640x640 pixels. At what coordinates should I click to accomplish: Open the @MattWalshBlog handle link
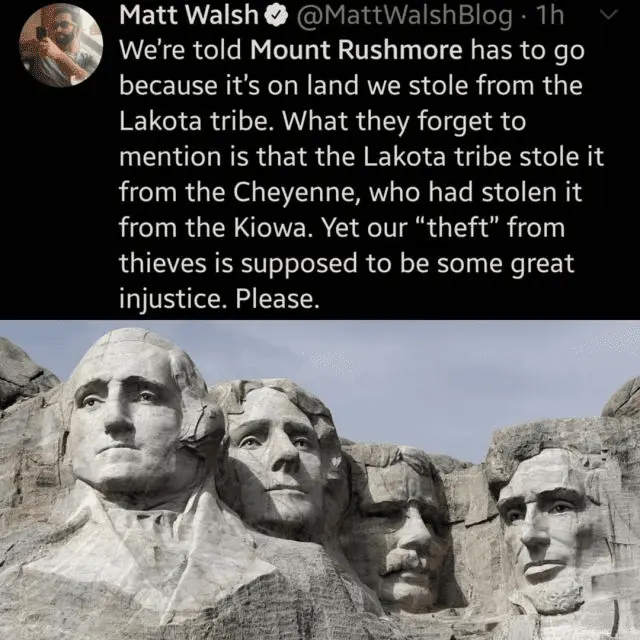pos(404,16)
